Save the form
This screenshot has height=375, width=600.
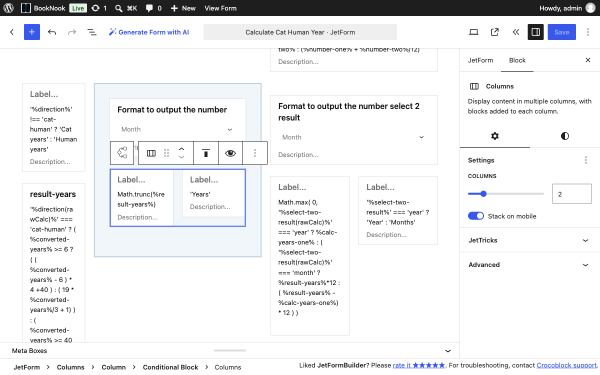(562, 32)
